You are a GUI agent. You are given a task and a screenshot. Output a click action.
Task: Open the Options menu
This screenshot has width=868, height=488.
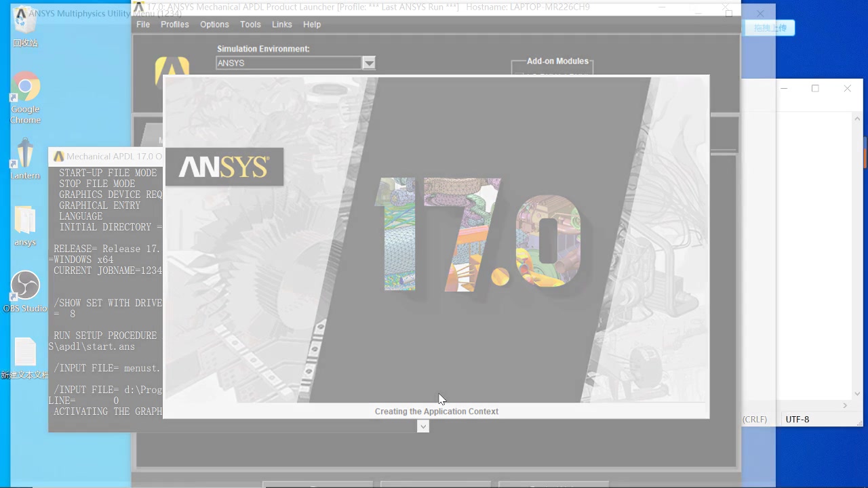(214, 24)
